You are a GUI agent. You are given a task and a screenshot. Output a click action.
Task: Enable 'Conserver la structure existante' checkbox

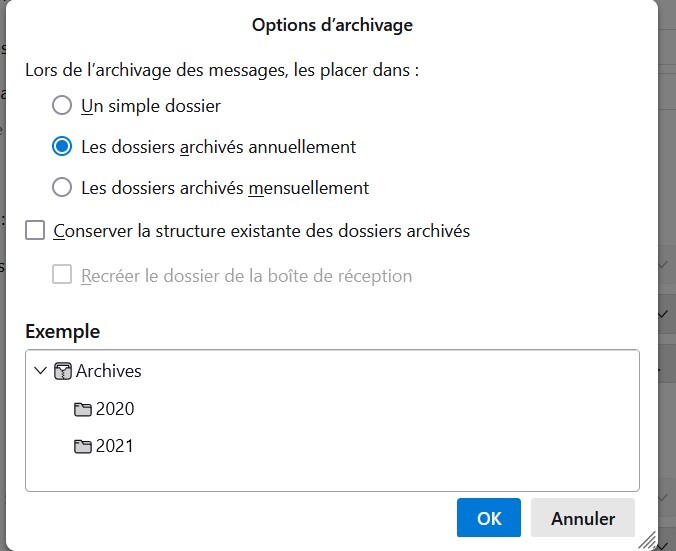[x=35, y=231]
